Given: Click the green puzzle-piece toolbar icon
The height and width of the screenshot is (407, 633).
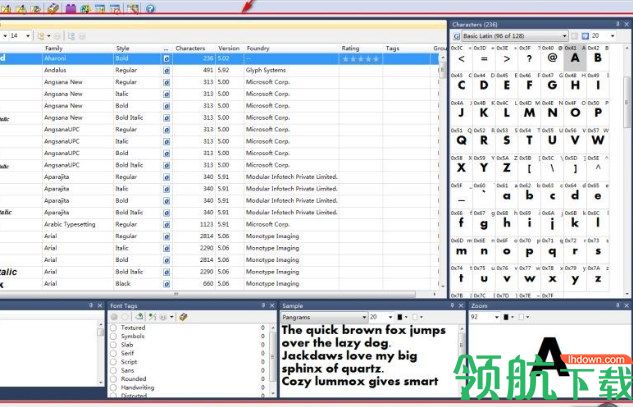Looking at the screenshot, I should [x=85, y=8].
